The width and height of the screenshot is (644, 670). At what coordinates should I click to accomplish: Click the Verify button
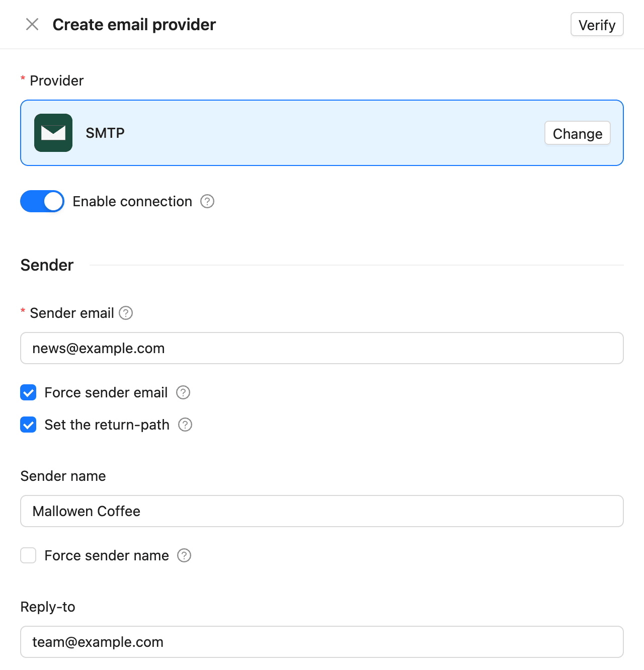pyautogui.click(x=597, y=25)
